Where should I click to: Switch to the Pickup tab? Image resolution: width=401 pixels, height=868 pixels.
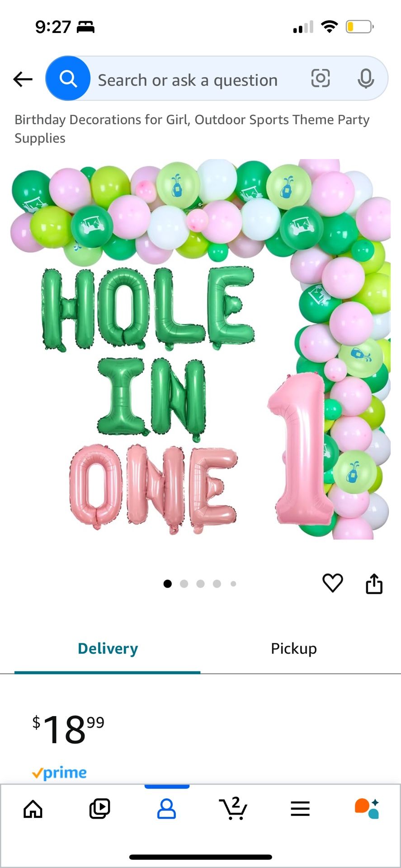[x=294, y=648]
